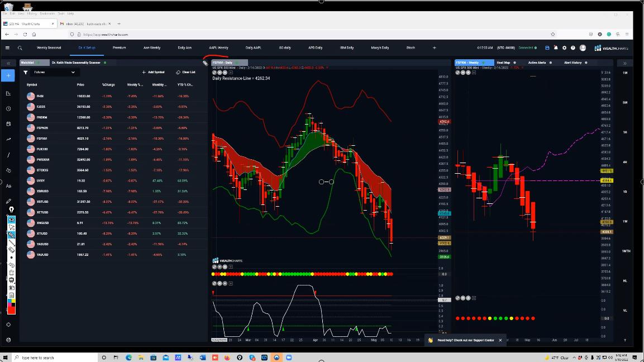Open the annotation color palette swatch
This screenshot has height=362, width=644.
point(12,302)
